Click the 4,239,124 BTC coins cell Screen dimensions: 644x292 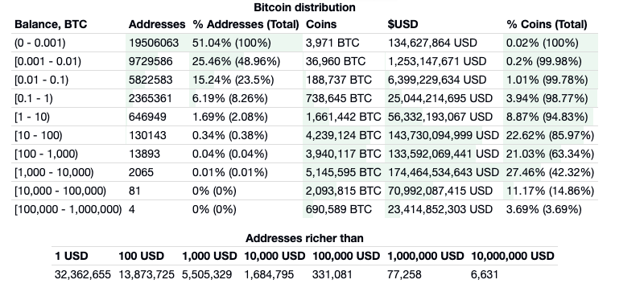(x=344, y=135)
